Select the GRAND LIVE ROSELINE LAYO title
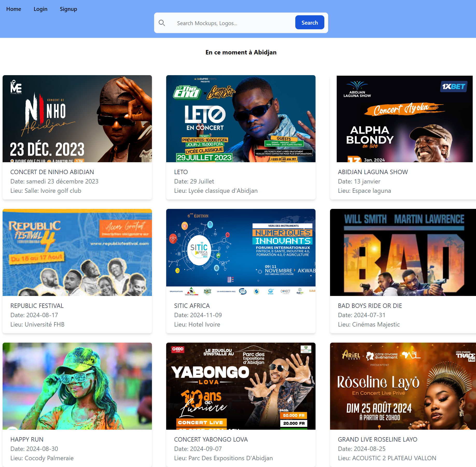476x467 pixels. (377, 440)
